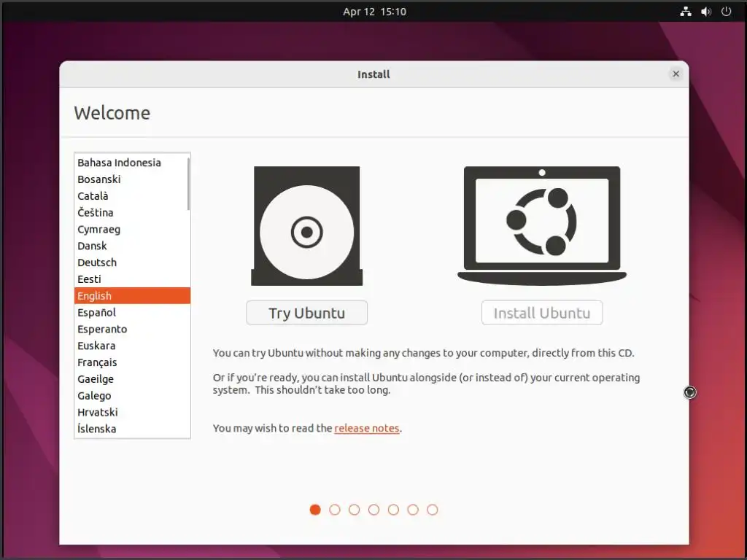Choose Català from the language list

[131, 196]
